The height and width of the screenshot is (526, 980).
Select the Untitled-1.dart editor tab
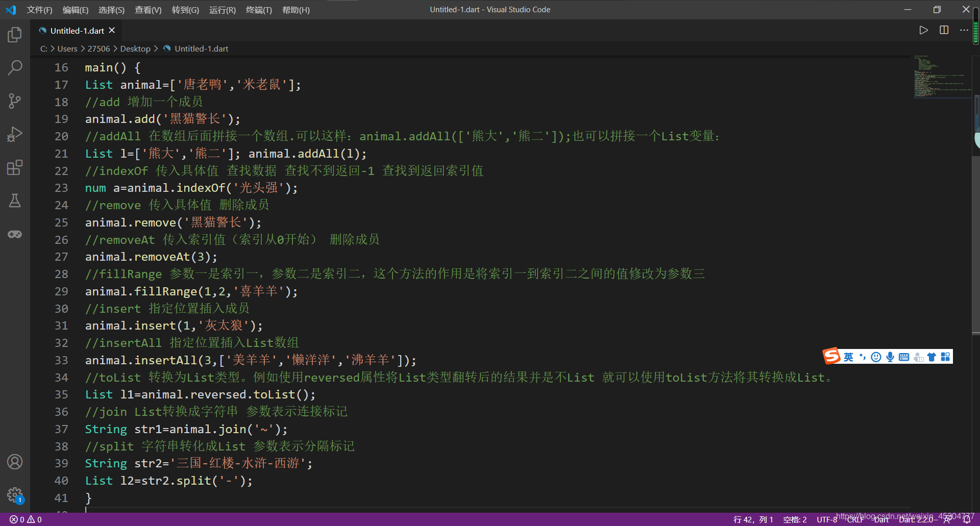tap(77, 31)
